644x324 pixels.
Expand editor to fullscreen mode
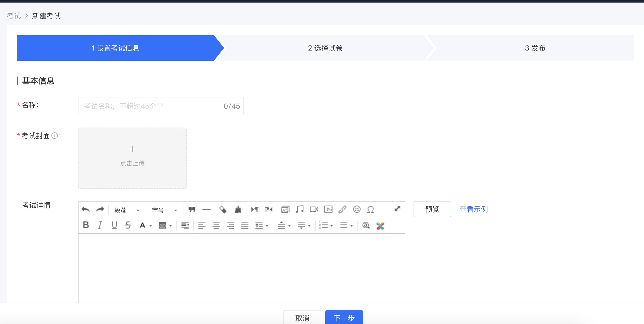[397, 209]
